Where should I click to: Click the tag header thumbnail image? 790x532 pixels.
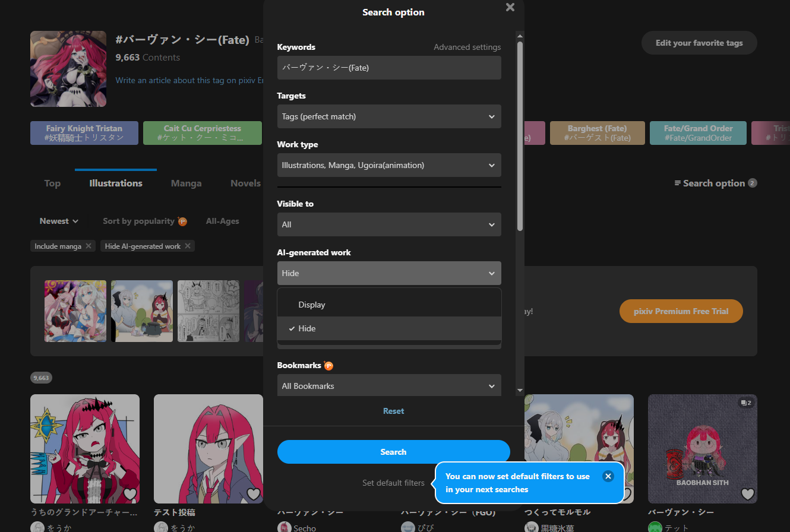pos(68,69)
